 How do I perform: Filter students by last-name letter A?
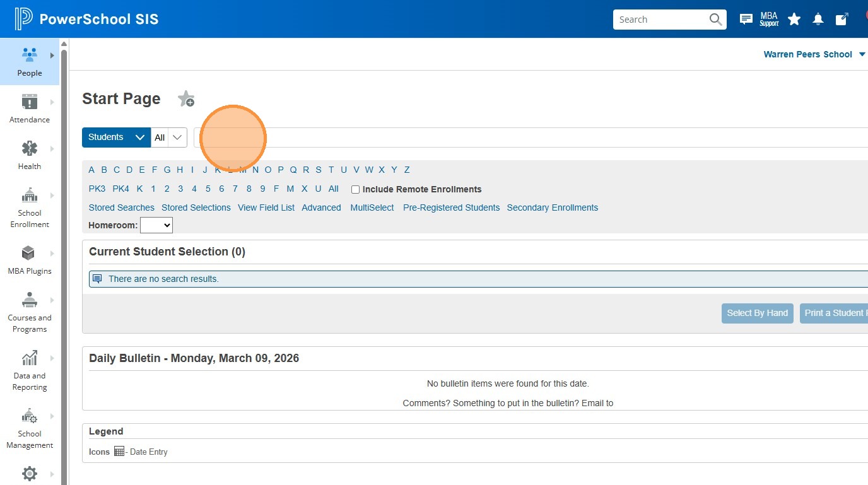(x=91, y=170)
